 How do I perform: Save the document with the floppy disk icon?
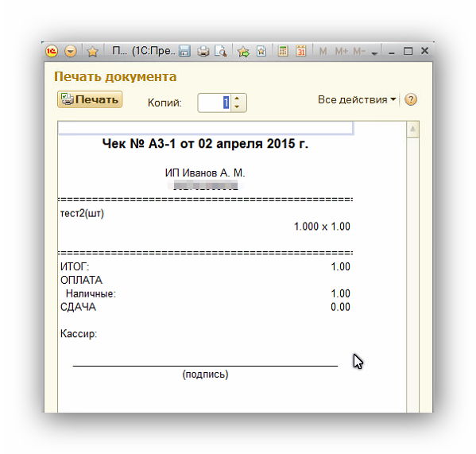point(184,51)
